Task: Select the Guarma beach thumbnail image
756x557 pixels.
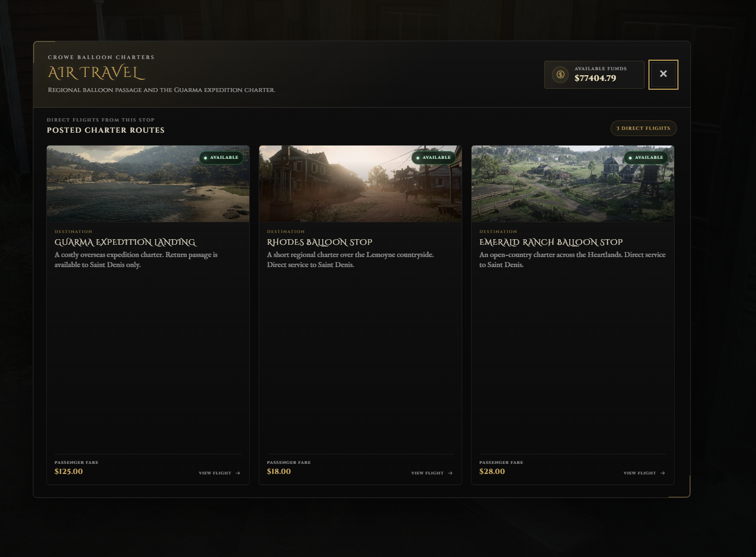Action: [148, 183]
